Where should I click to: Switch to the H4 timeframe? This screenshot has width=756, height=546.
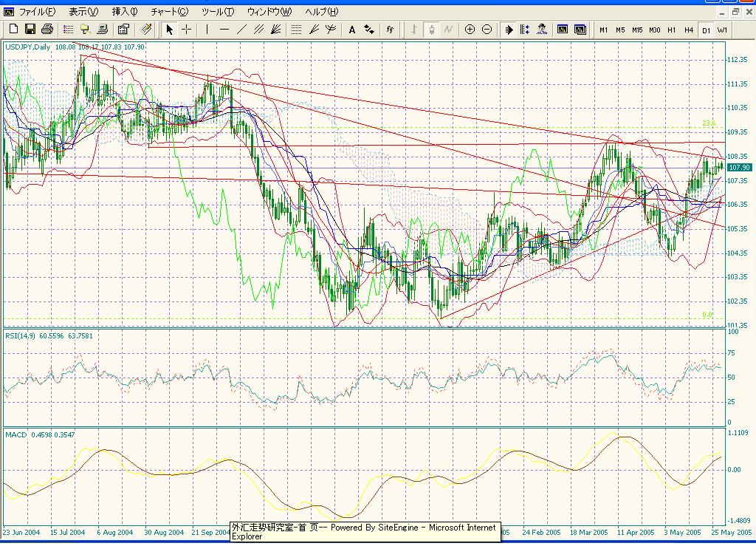click(x=688, y=30)
